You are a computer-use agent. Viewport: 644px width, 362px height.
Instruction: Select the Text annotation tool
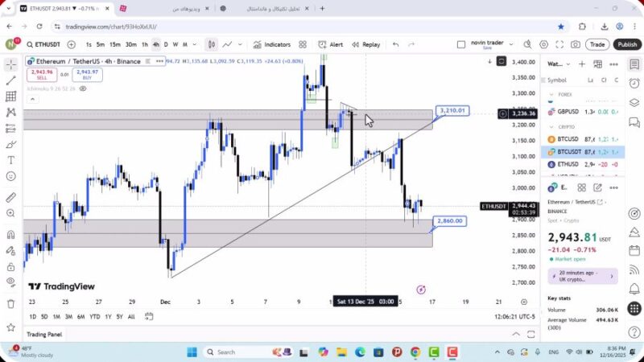(10, 160)
